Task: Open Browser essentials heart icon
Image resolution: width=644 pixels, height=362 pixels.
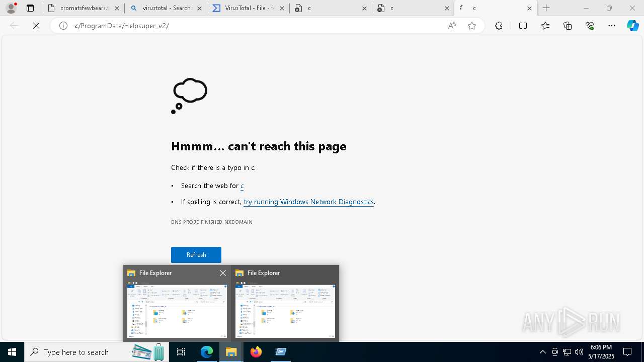Action: (x=590, y=26)
